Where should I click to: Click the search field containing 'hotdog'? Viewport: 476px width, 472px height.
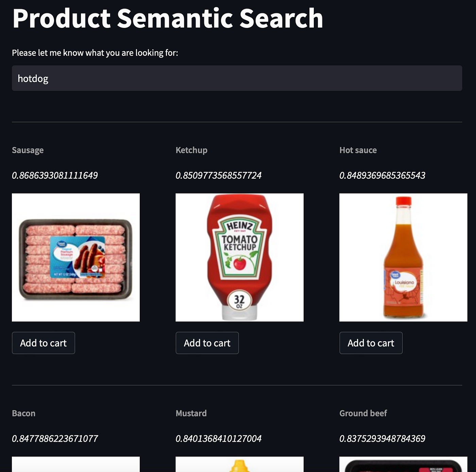tap(237, 78)
